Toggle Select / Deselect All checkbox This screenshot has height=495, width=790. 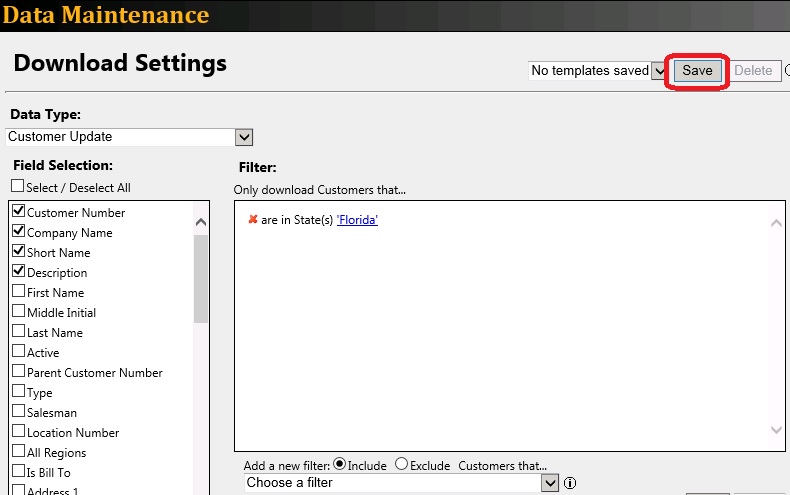(18, 187)
